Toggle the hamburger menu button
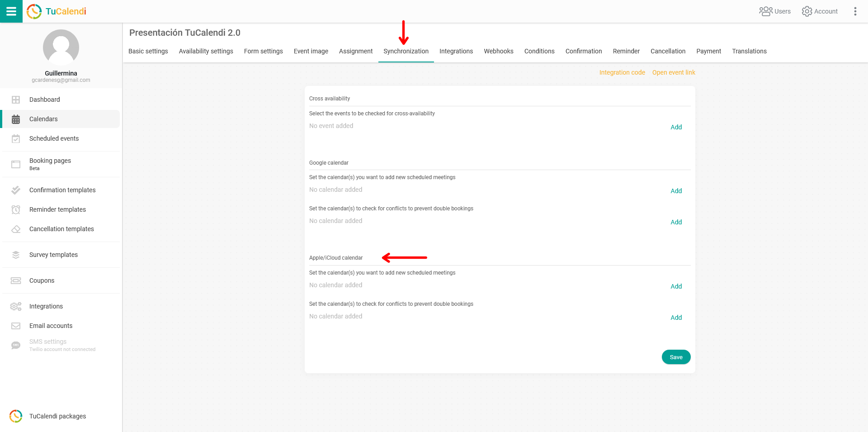The image size is (868, 432). pyautogui.click(x=11, y=11)
